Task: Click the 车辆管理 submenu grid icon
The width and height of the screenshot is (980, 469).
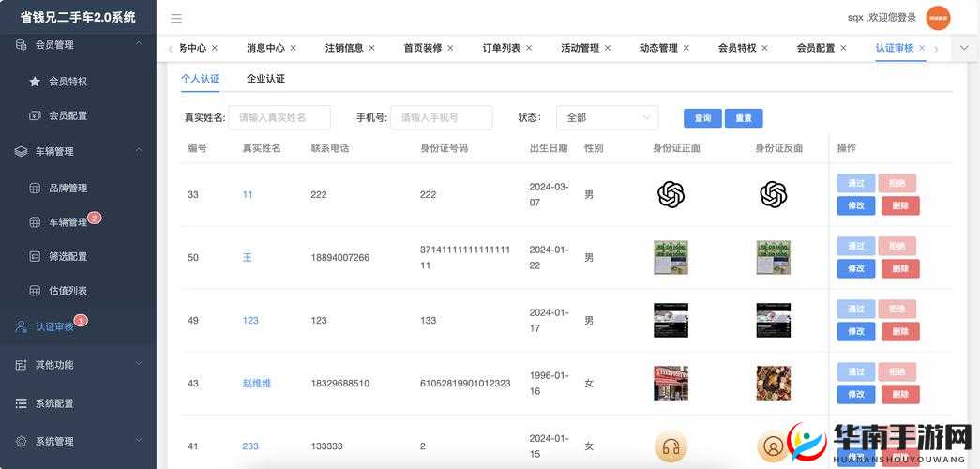Action: click(x=35, y=222)
